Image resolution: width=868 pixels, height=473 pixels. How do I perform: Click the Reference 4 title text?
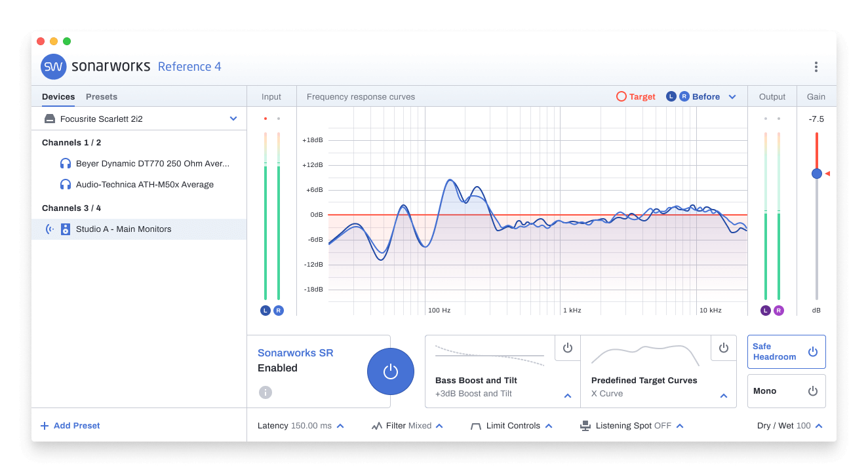[189, 67]
